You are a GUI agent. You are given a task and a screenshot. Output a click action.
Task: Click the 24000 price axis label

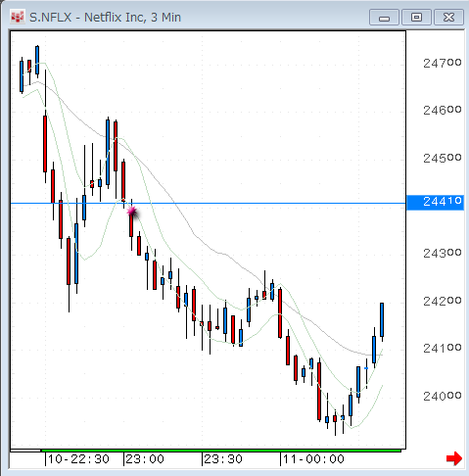click(443, 396)
